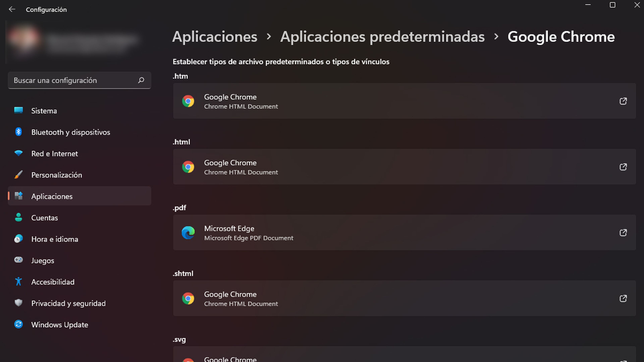Click Establecer tipos de archivo predeterminados heading

[x=281, y=62]
